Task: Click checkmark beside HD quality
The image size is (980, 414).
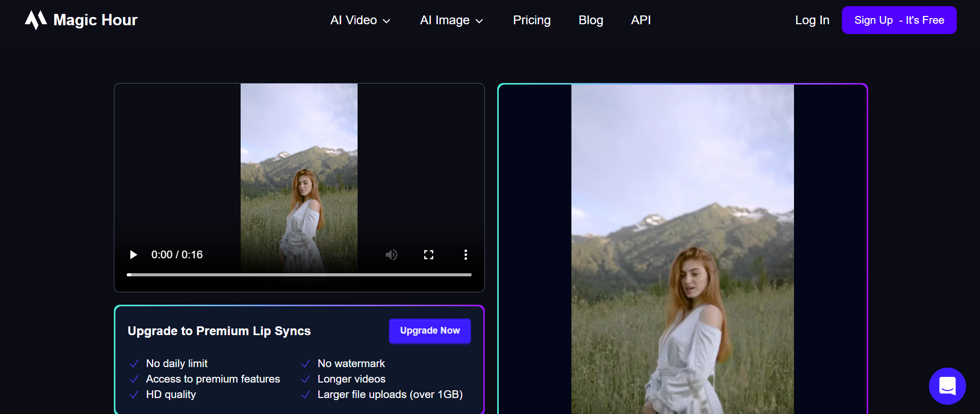Action: tap(134, 395)
